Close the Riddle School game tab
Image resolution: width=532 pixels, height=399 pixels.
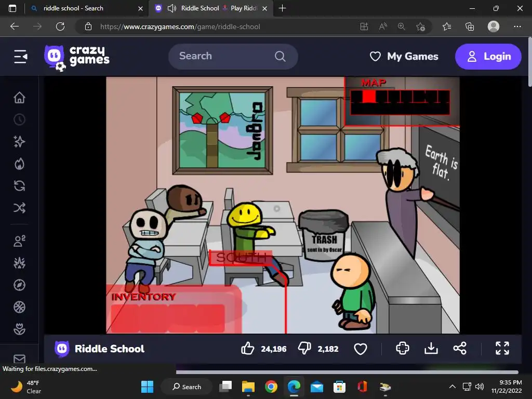pyautogui.click(x=265, y=8)
